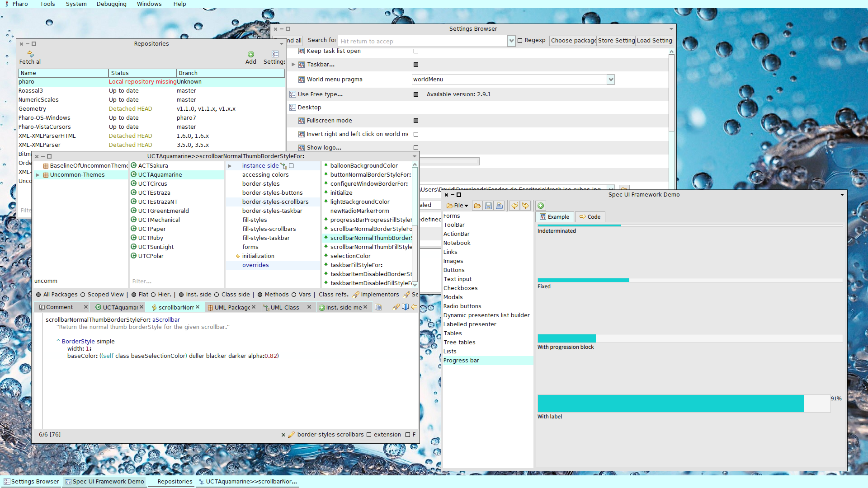The height and width of the screenshot is (488, 868).
Task: Click the green plus icon in Spec demo toolbar
Action: coord(541,206)
